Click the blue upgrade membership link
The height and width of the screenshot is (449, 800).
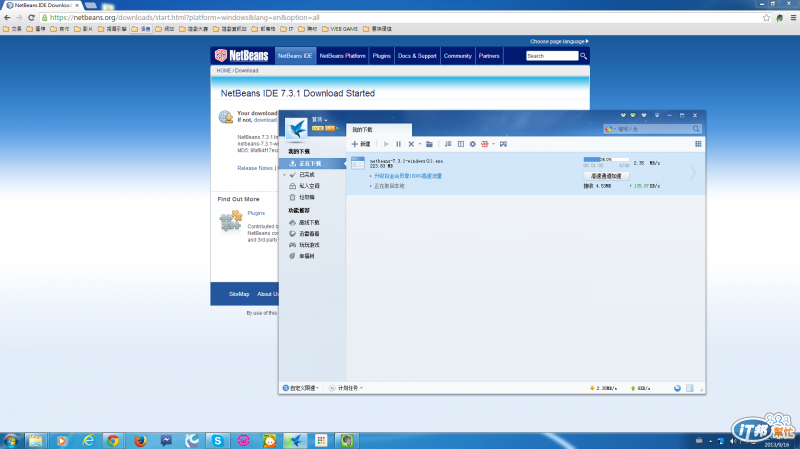coord(408,176)
